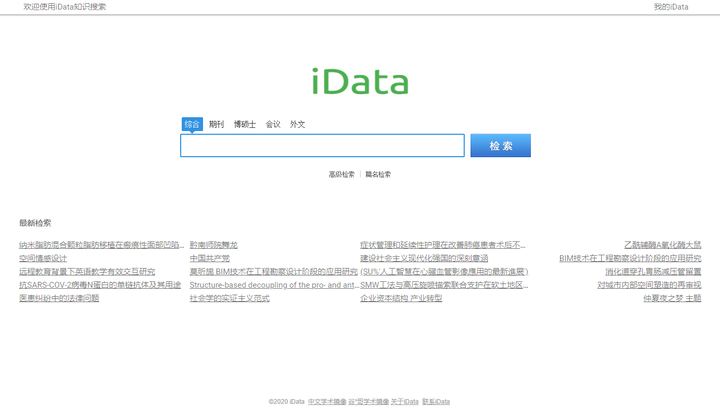Open the 黔南师院舞龙 recent search
Image resolution: width=720 pixels, height=414 pixels.
(214, 245)
